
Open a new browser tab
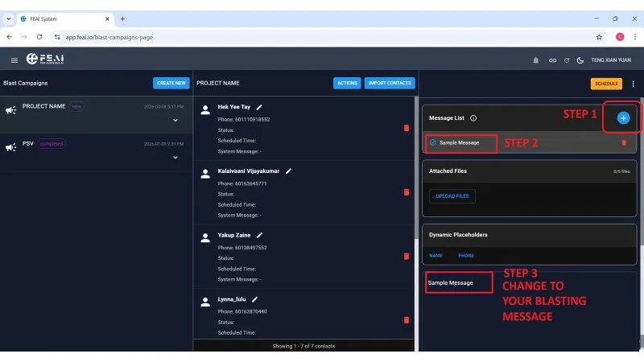click(x=122, y=19)
